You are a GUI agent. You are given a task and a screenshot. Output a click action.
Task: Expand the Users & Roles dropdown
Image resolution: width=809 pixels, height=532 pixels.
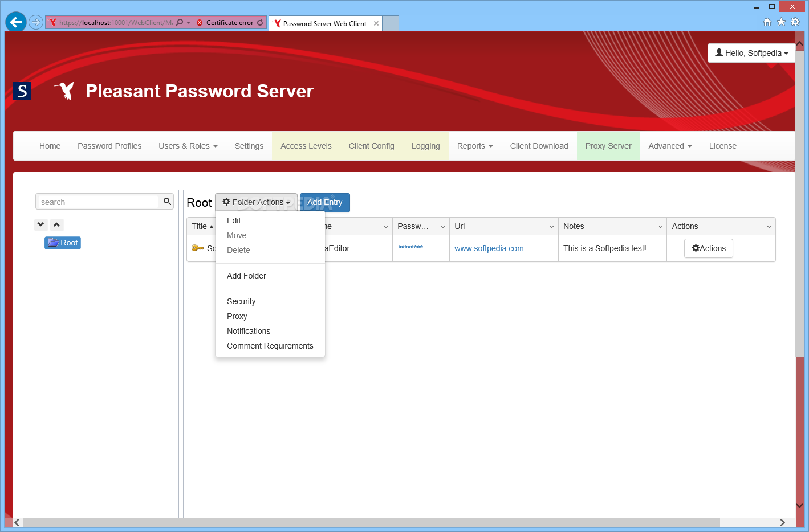[188, 146]
